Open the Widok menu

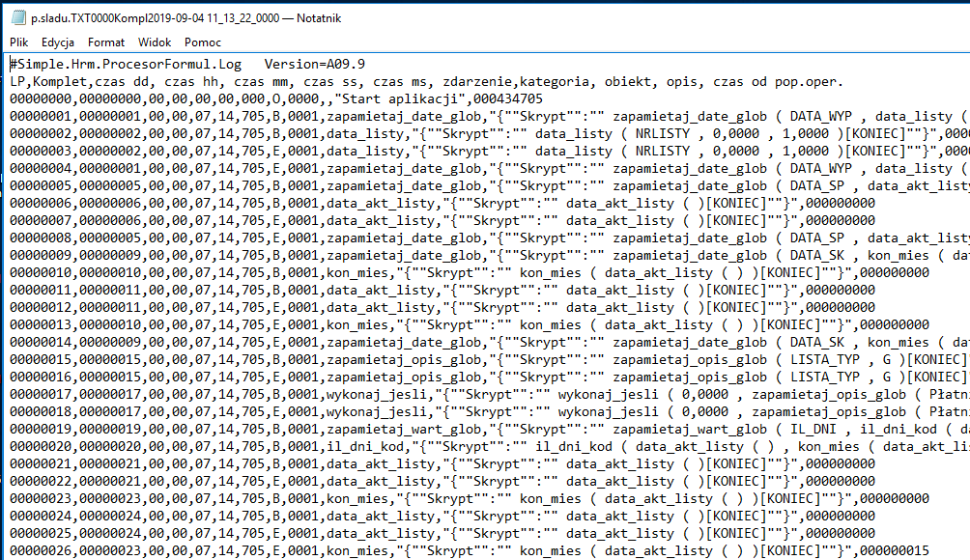[x=154, y=42]
